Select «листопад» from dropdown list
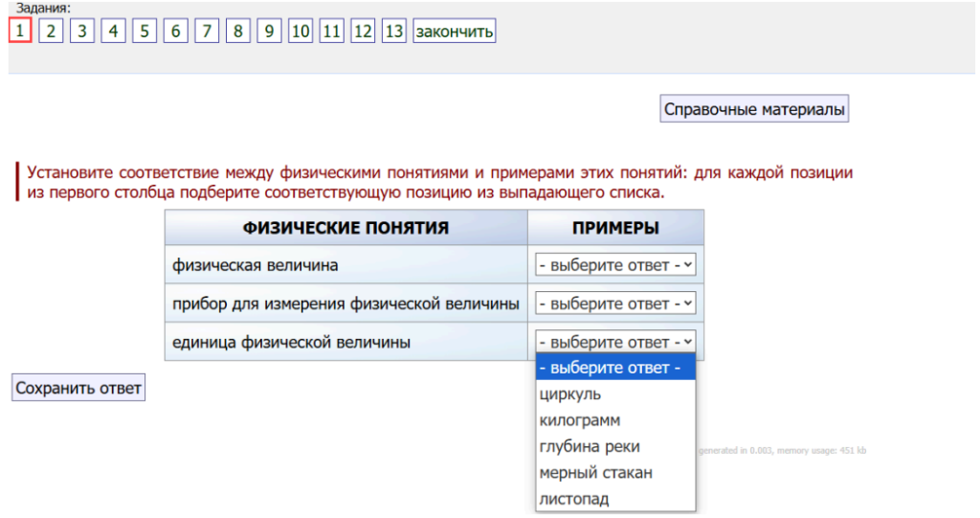The width and height of the screenshot is (980, 518). pyautogui.click(x=574, y=499)
